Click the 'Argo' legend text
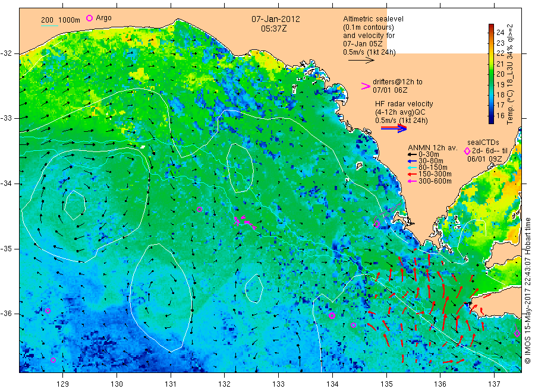This screenshot has width=535, height=392. click(x=103, y=18)
